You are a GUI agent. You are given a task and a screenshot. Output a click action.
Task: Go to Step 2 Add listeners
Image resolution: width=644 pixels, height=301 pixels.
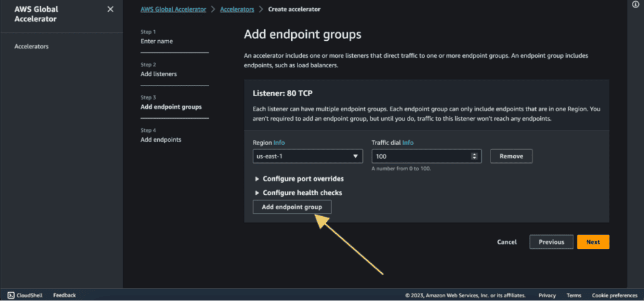click(158, 74)
